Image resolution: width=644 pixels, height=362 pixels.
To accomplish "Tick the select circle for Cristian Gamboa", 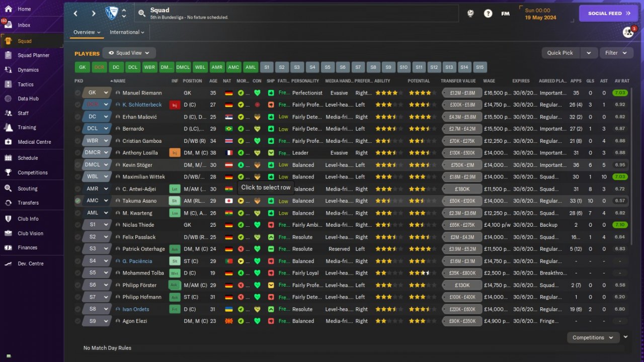I will pos(77,141).
